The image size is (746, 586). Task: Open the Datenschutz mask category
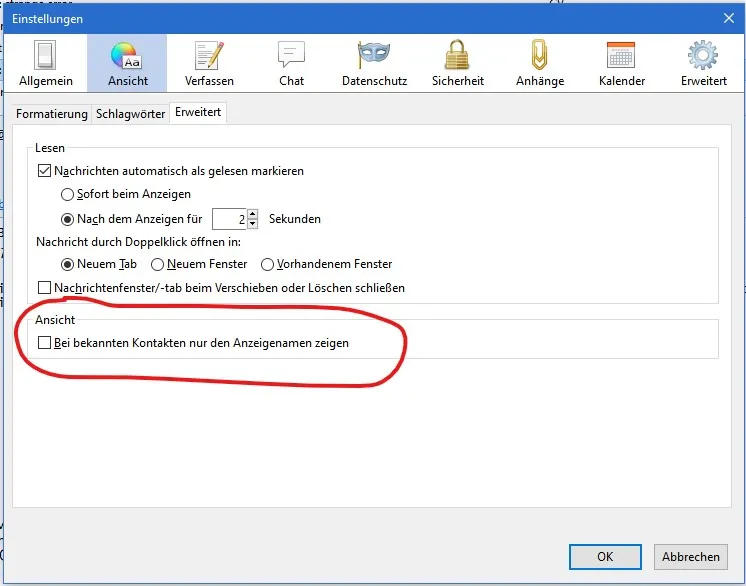pos(374,63)
